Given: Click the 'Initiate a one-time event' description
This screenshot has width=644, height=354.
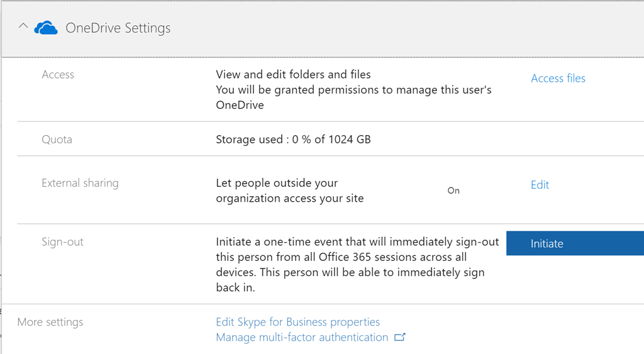Looking at the screenshot, I should (357, 265).
